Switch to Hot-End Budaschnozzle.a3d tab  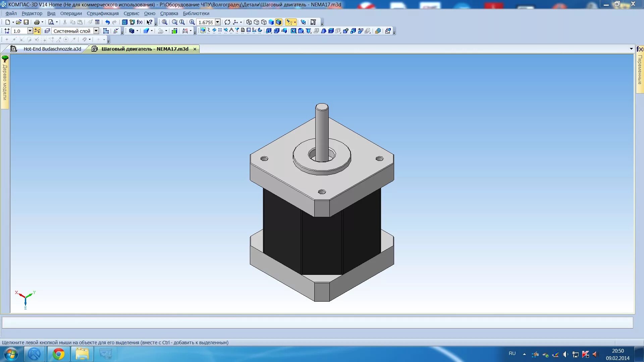pyautogui.click(x=52, y=49)
